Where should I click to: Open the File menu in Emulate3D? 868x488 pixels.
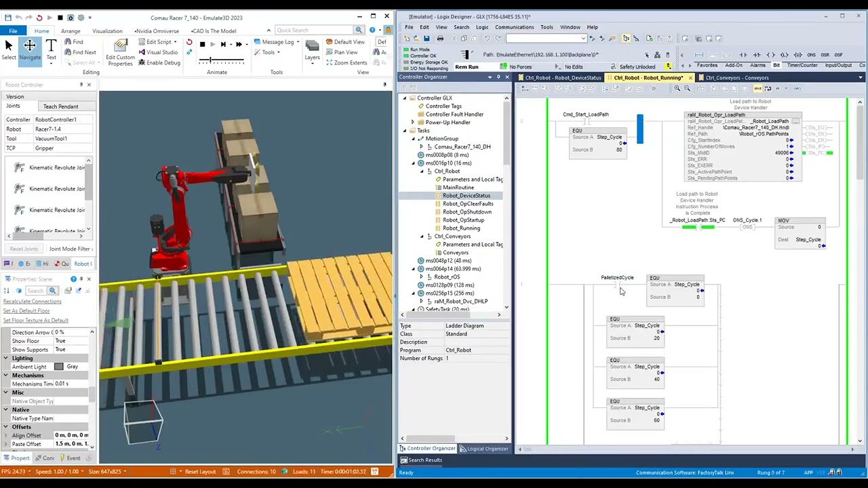coord(13,31)
